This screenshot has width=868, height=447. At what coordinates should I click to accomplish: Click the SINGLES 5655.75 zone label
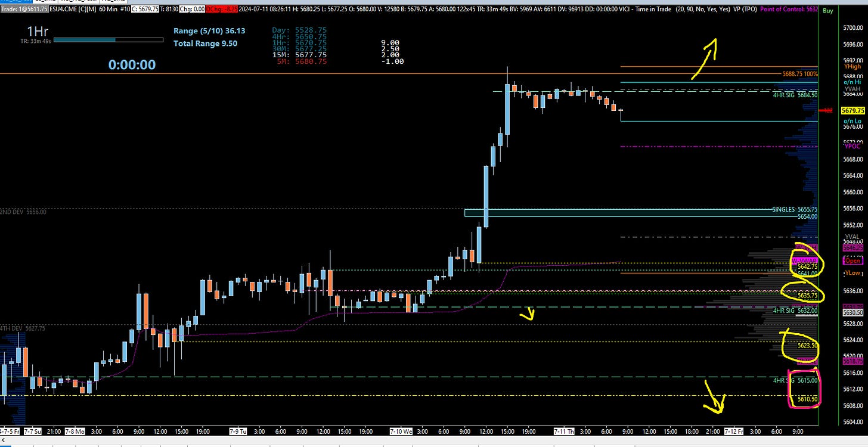point(795,210)
